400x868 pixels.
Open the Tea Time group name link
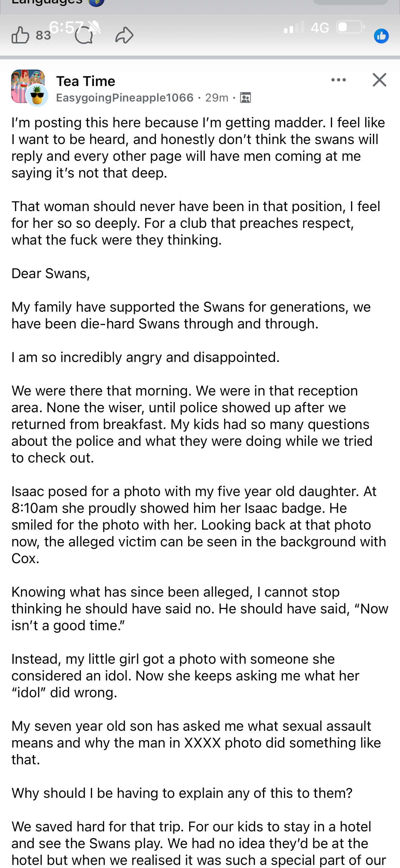click(86, 81)
